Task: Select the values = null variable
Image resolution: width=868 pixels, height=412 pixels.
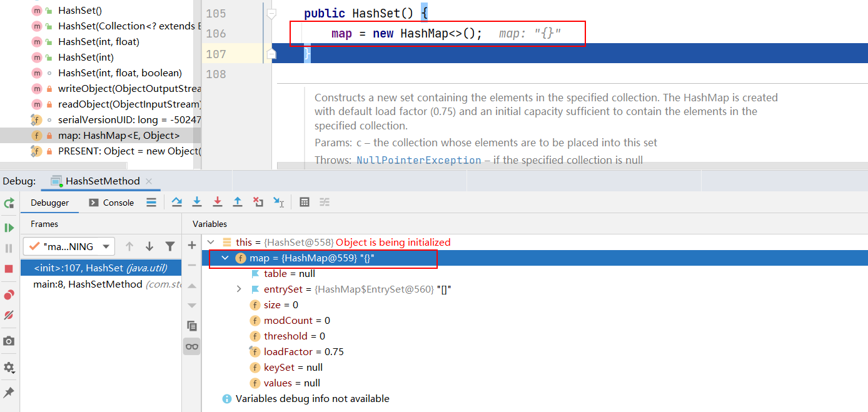Action: point(285,383)
